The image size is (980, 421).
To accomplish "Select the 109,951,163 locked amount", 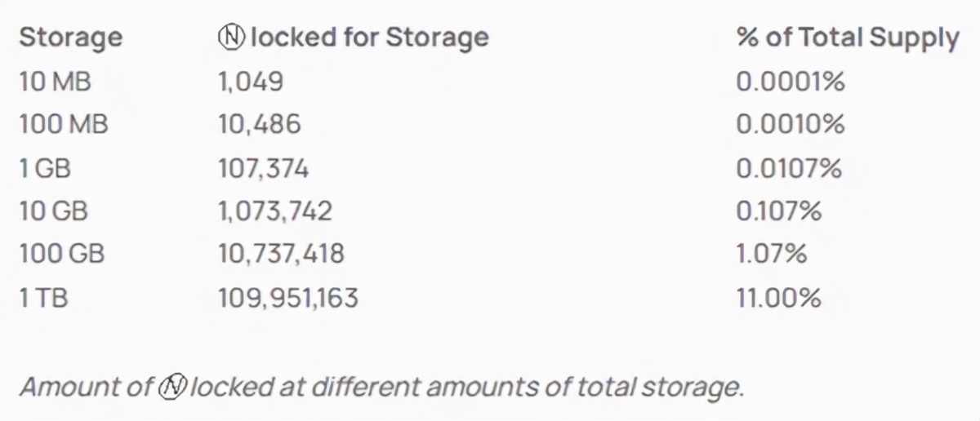I will [288, 298].
